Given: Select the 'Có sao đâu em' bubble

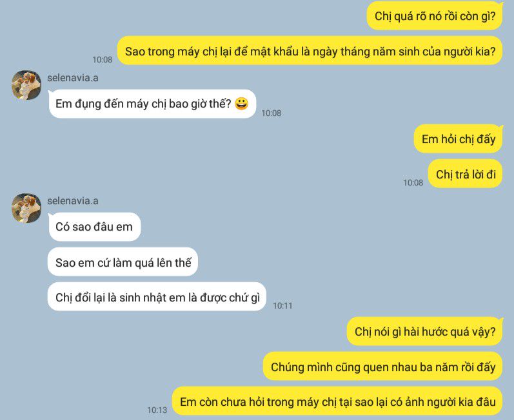Looking at the screenshot, I should click(94, 227).
